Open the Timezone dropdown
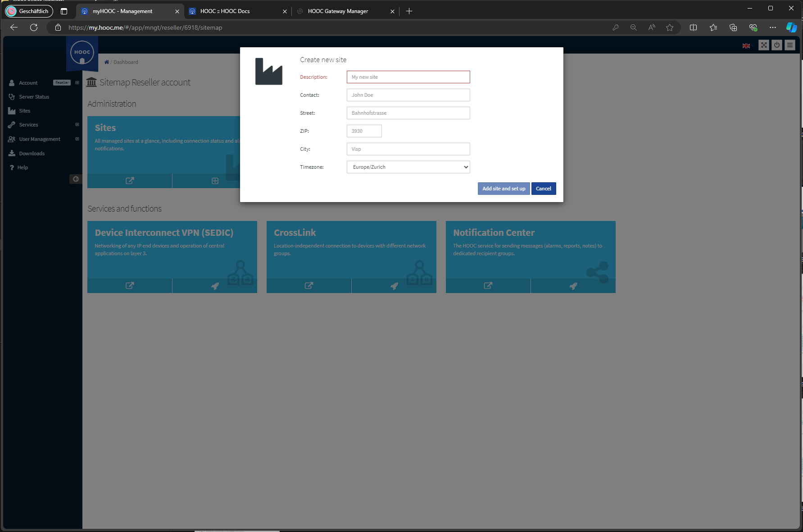 click(408, 167)
